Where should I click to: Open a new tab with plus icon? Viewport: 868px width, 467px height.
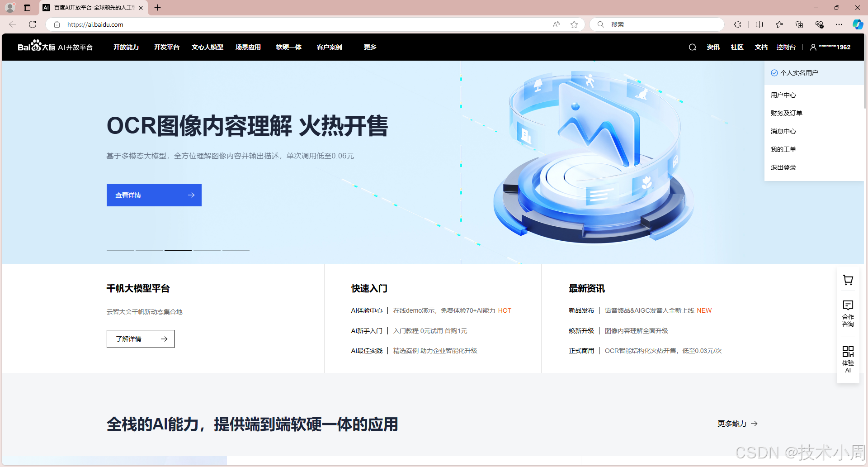pos(157,8)
